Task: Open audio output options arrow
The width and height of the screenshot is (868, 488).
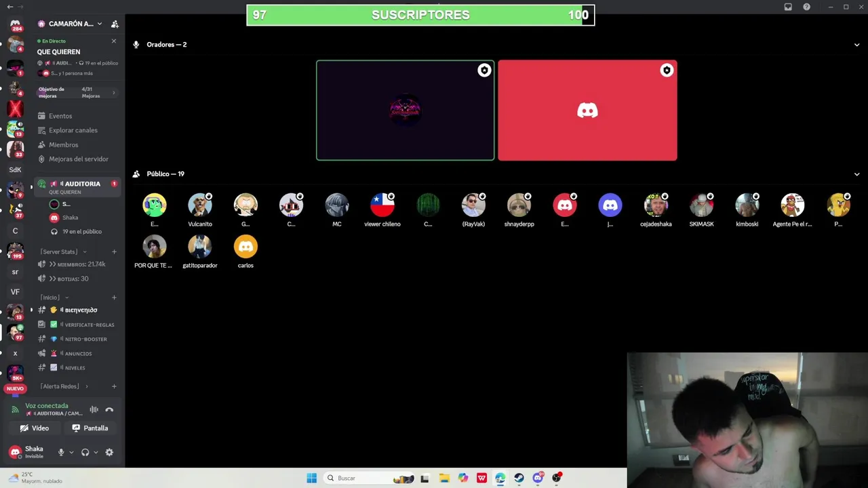Action: (96, 452)
